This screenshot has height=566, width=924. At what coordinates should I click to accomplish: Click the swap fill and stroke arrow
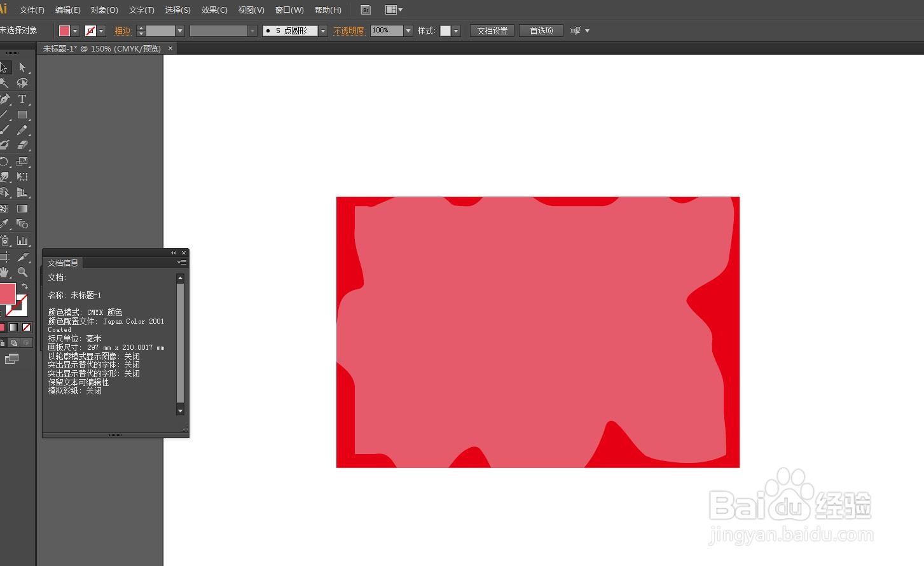click(x=25, y=287)
